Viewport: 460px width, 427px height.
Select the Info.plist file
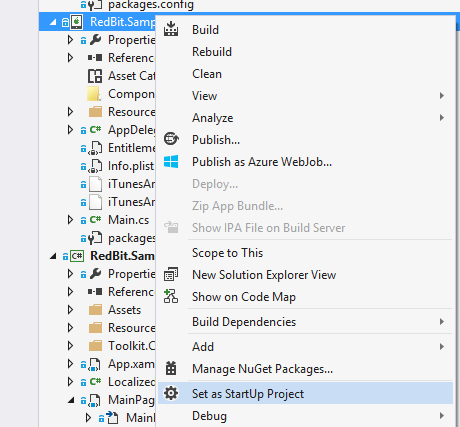(131, 166)
